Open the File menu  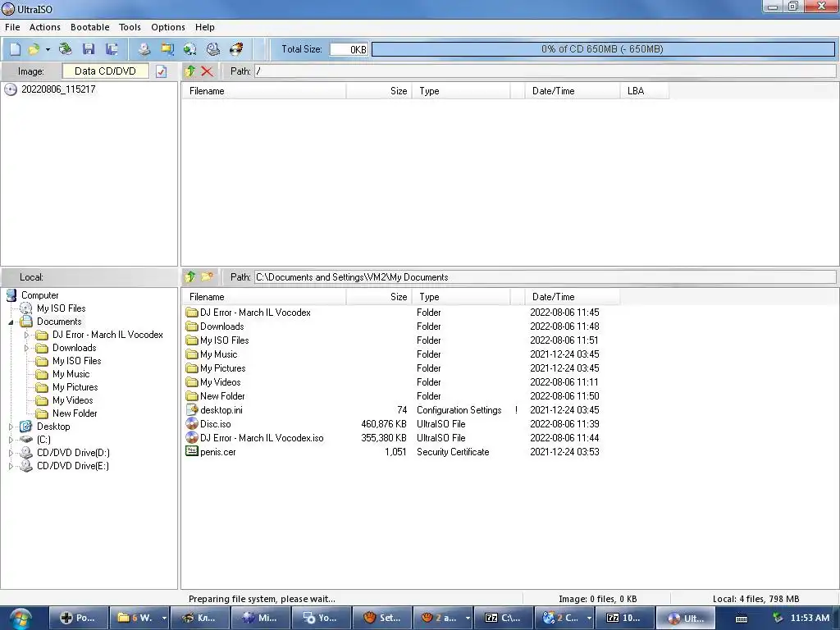pos(12,27)
